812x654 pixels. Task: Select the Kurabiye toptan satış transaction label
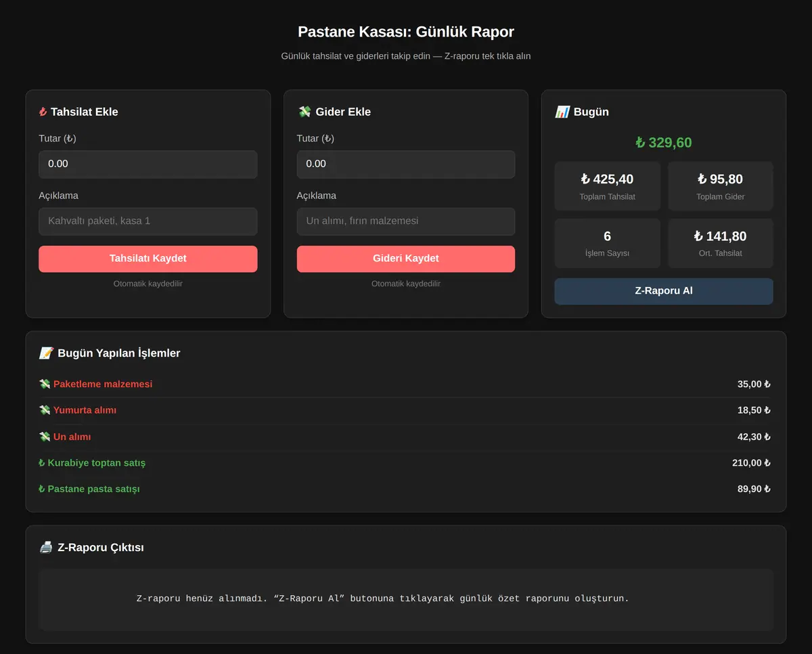[x=97, y=463]
